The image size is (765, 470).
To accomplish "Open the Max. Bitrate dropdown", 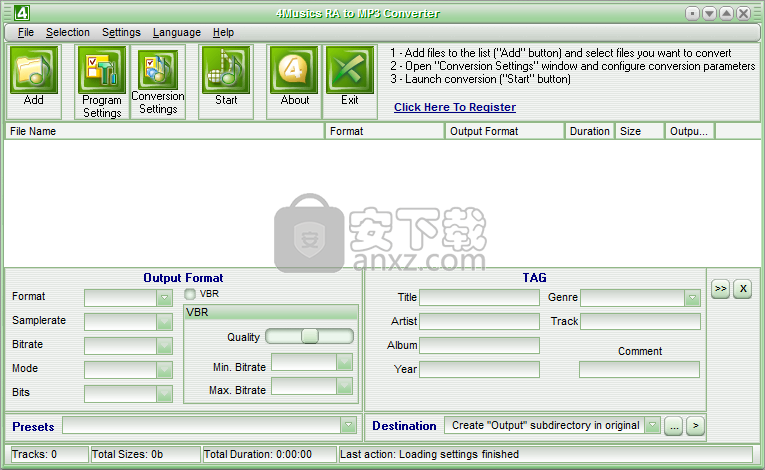I will [344, 386].
